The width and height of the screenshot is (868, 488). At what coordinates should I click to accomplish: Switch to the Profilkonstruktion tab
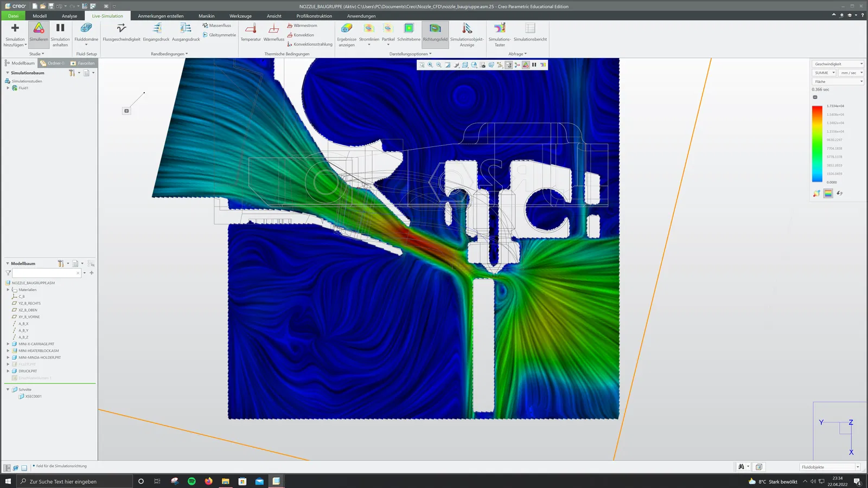click(314, 16)
